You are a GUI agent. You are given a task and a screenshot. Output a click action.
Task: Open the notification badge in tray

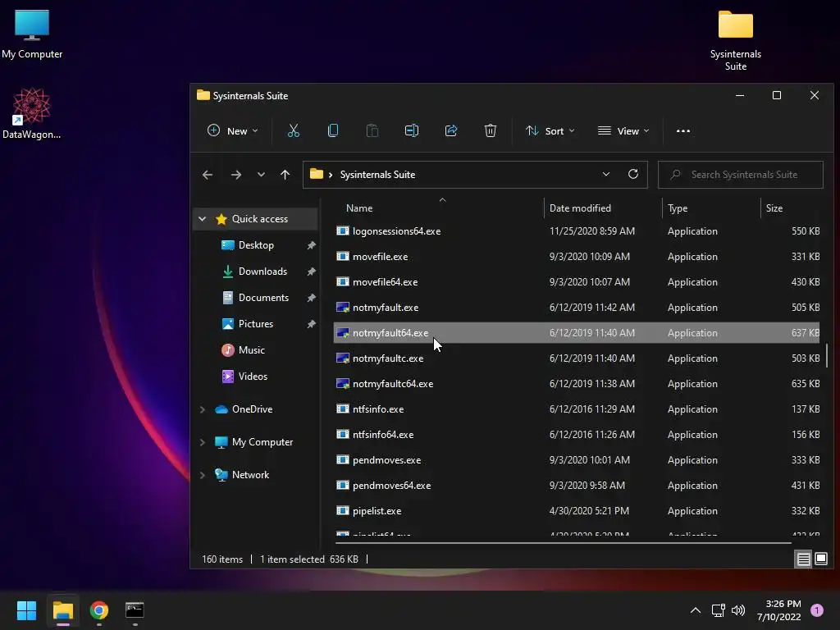(817, 610)
